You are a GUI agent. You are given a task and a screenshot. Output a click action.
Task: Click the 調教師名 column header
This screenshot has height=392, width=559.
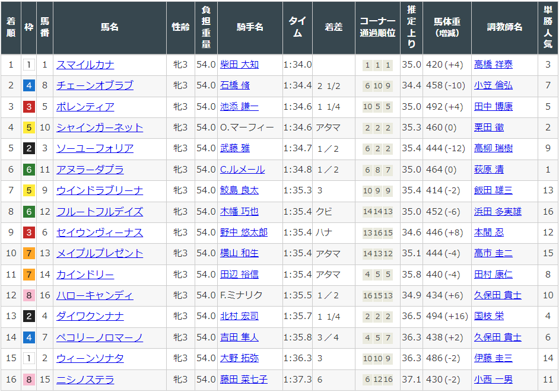[x=504, y=27]
